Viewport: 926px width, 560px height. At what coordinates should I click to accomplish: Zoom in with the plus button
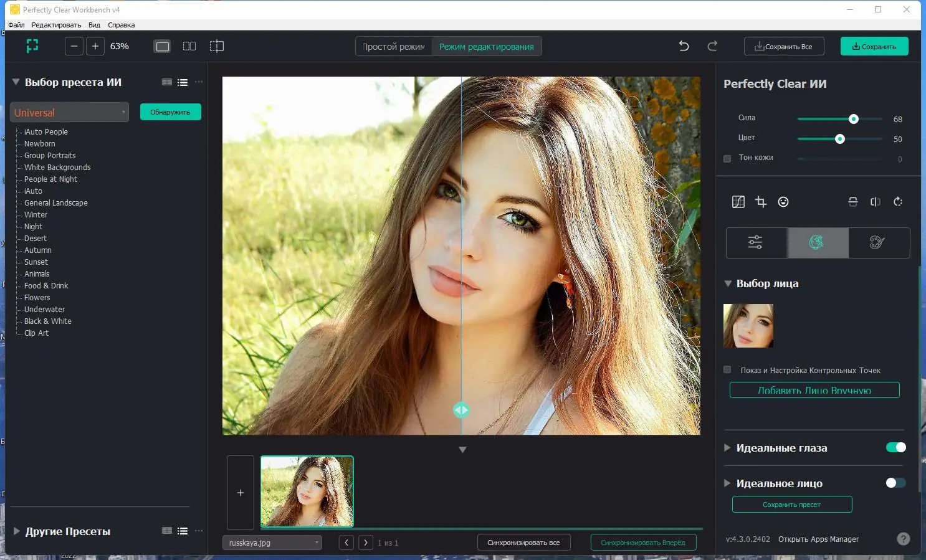click(x=95, y=46)
